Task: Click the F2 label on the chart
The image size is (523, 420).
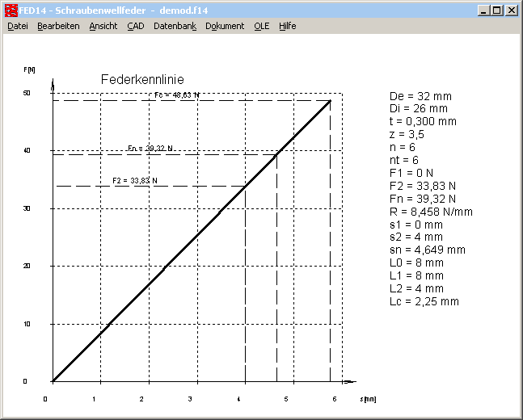Action: [x=134, y=180]
